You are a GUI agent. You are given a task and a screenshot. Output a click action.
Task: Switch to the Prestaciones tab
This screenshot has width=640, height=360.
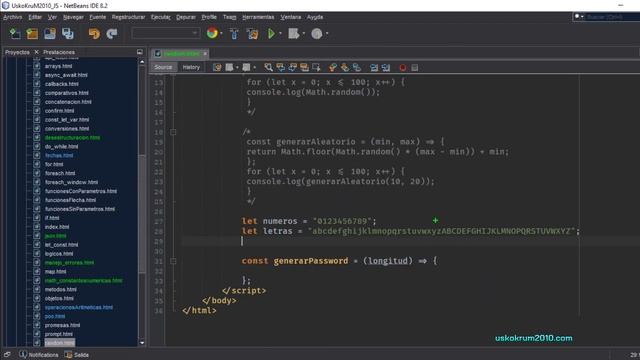[x=59, y=52]
